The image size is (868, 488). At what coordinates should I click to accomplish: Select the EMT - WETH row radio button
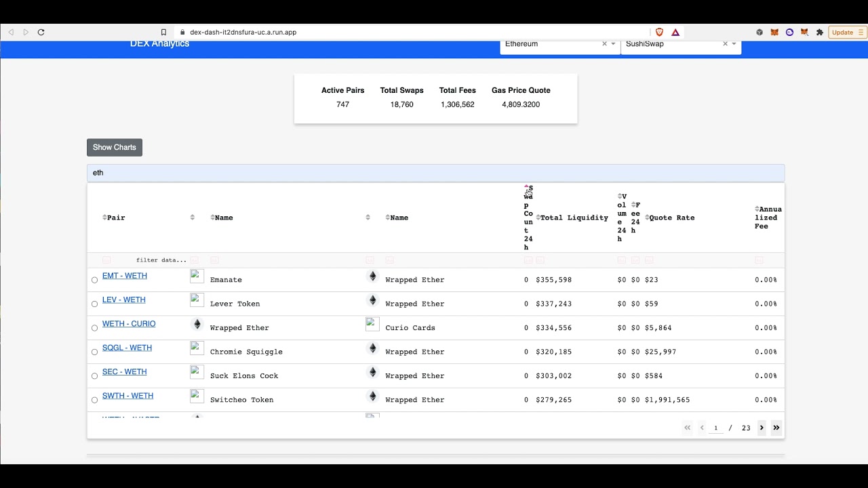point(94,280)
